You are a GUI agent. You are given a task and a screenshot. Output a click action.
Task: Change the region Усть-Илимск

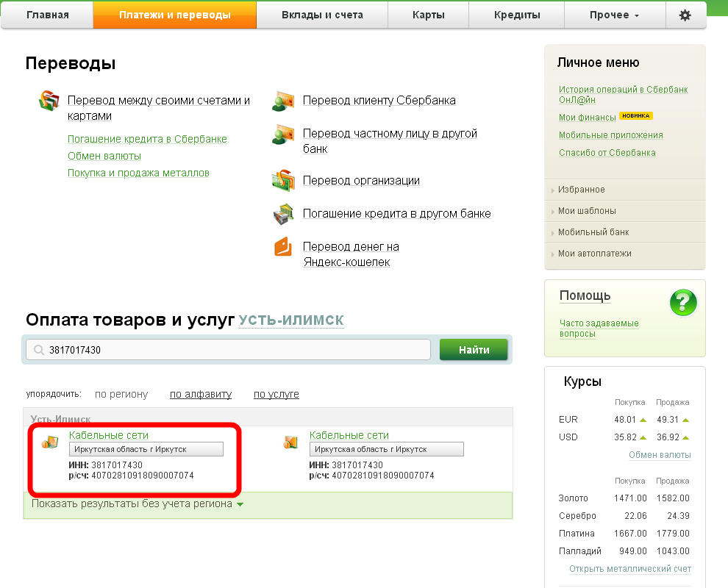[291, 320]
